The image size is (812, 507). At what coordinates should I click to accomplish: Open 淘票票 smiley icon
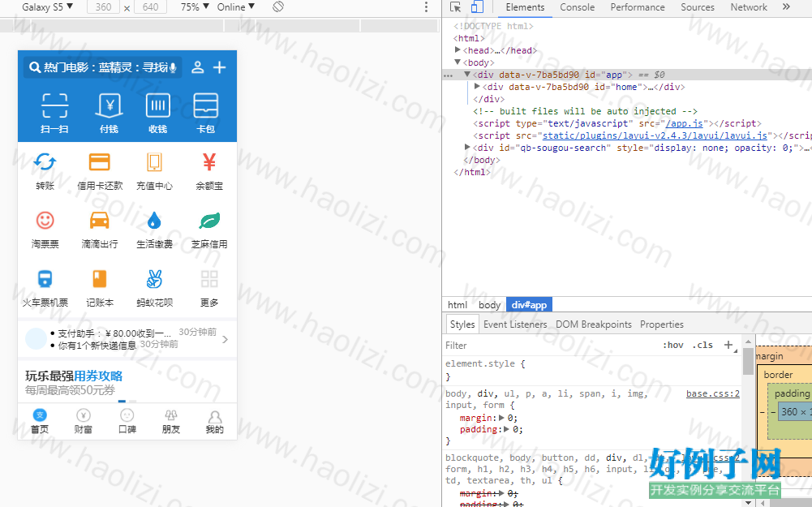[45, 221]
